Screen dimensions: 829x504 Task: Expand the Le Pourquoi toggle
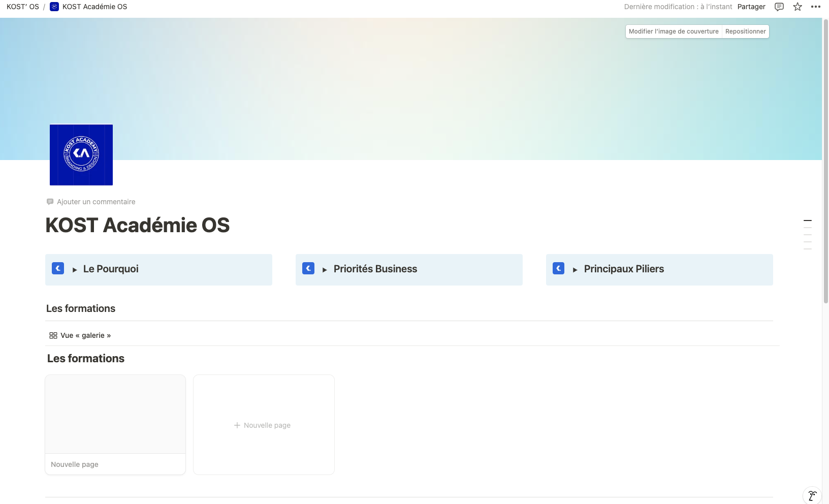point(75,270)
